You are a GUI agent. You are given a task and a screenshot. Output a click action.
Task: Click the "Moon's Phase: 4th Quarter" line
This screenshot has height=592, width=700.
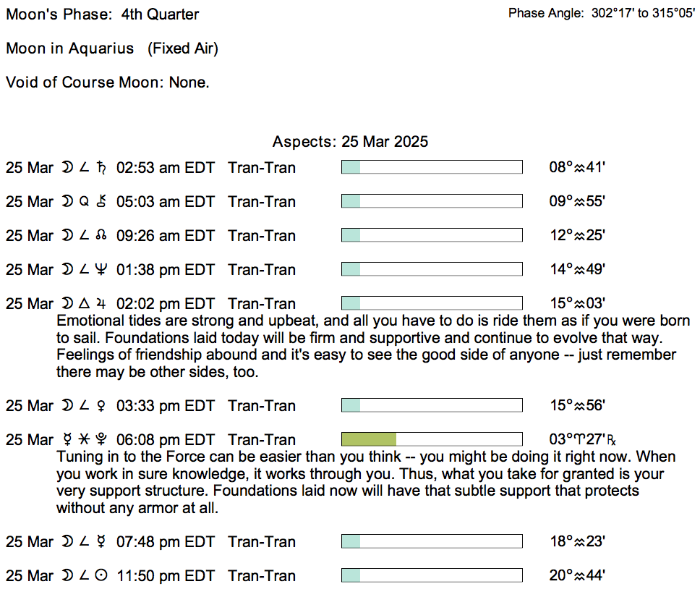click(103, 14)
